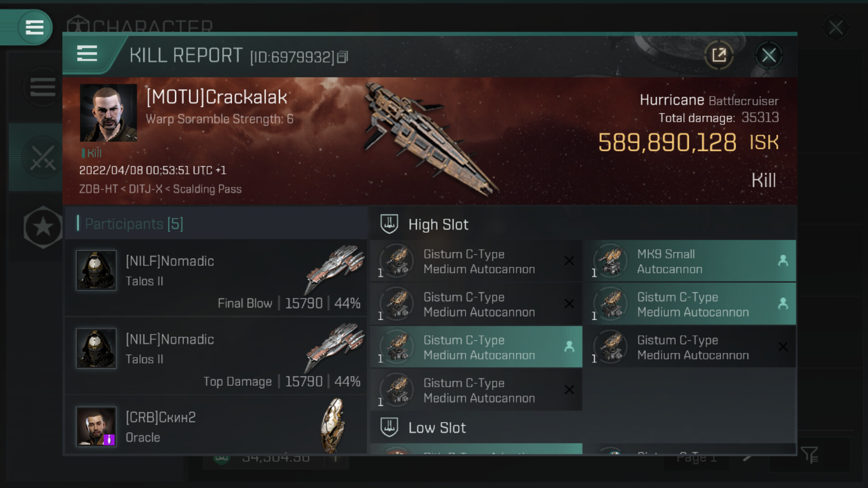Click the X on first Gistum C-Type Autocannon

click(x=569, y=261)
